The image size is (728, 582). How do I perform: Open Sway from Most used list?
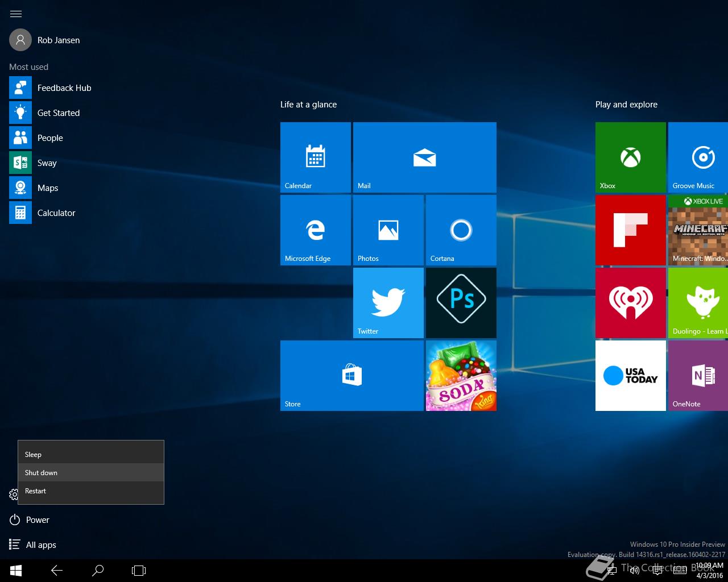coord(33,163)
